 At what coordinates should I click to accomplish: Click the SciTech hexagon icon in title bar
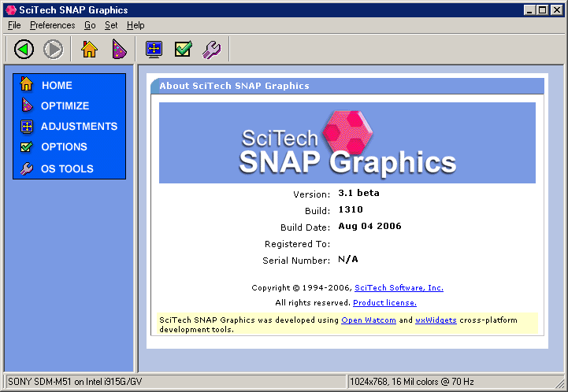pos(11,9)
